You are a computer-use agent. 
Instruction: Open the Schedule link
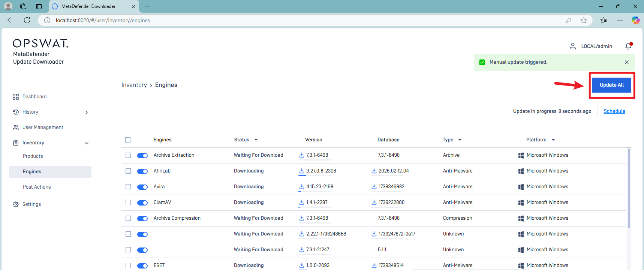point(614,111)
